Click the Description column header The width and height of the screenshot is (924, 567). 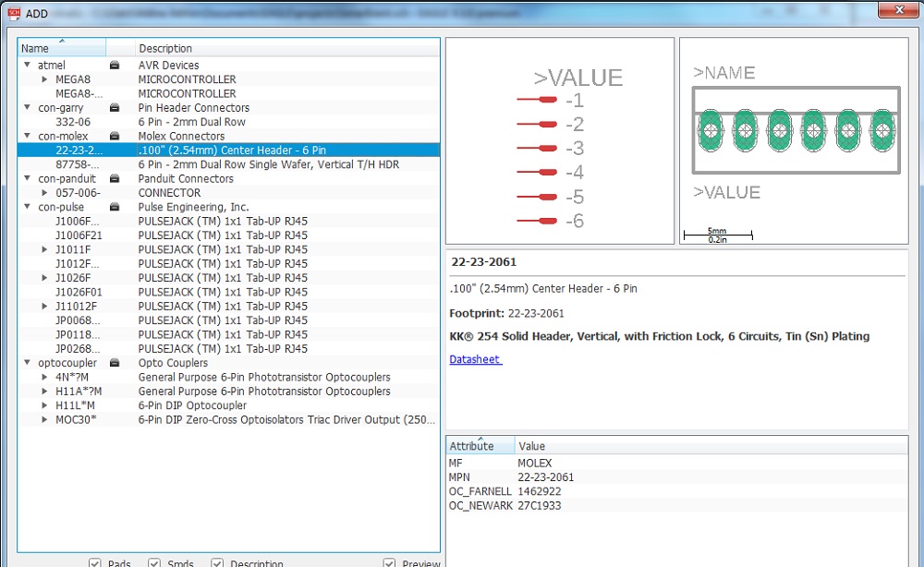[287, 48]
